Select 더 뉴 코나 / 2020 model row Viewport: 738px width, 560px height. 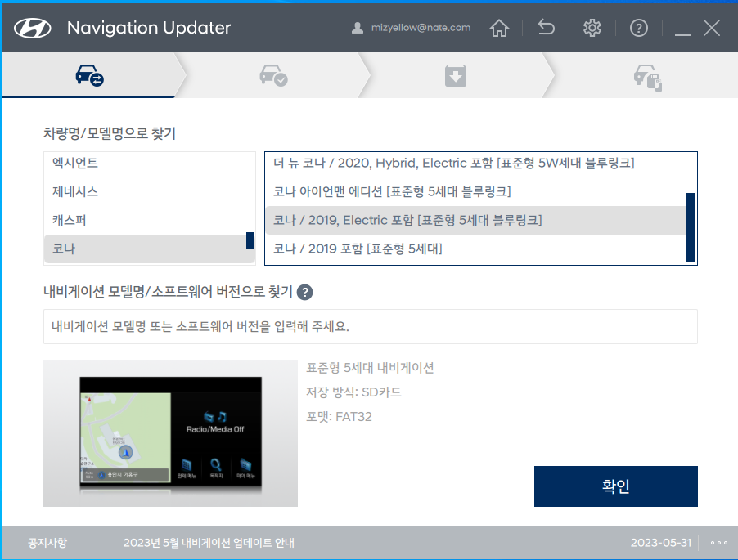475,164
